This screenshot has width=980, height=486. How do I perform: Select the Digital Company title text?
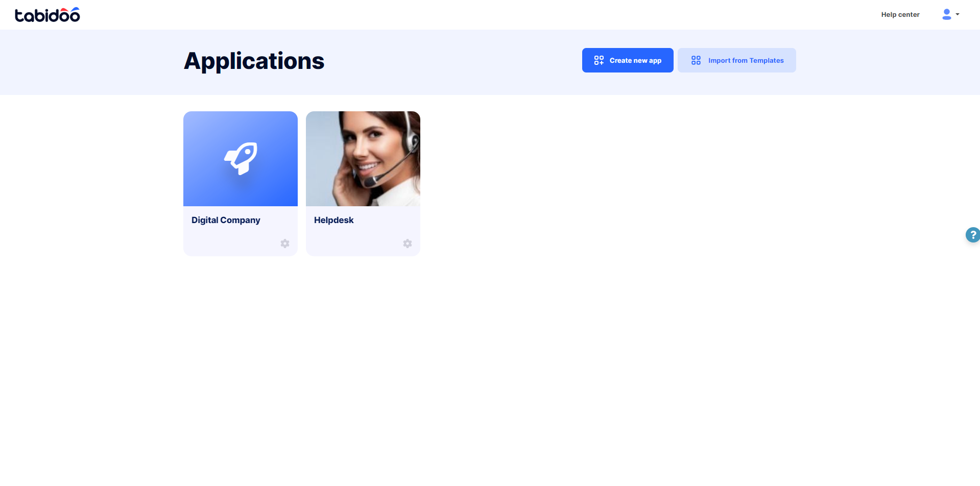pyautogui.click(x=226, y=220)
